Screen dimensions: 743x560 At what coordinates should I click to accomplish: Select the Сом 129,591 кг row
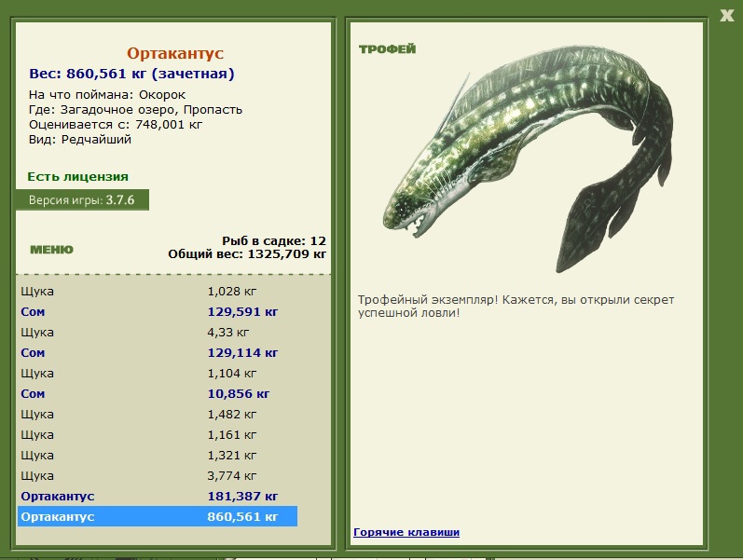[x=158, y=312]
